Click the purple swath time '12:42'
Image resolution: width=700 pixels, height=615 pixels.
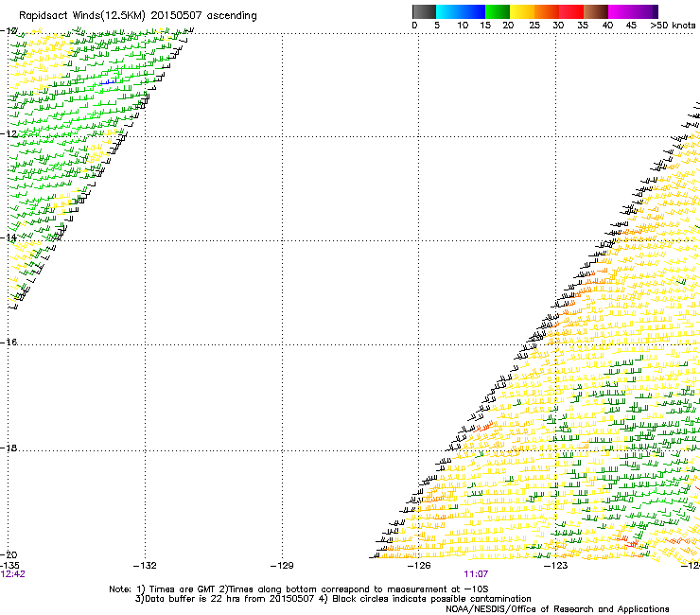13,574
